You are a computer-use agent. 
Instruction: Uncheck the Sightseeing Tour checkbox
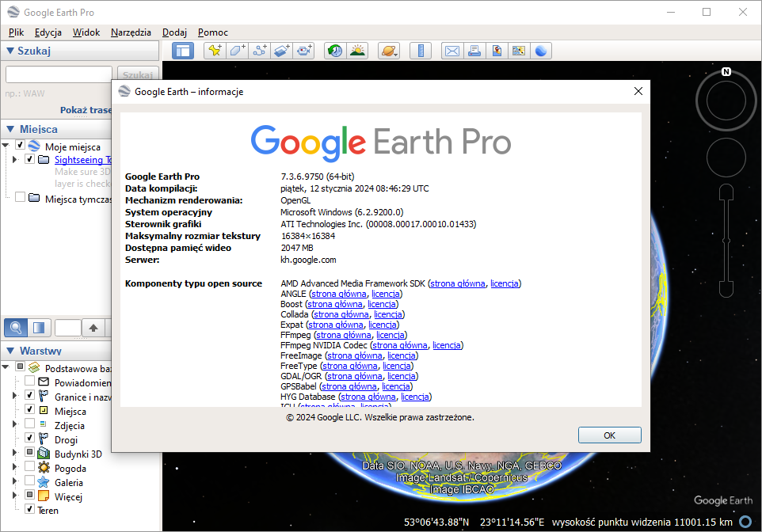29,159
